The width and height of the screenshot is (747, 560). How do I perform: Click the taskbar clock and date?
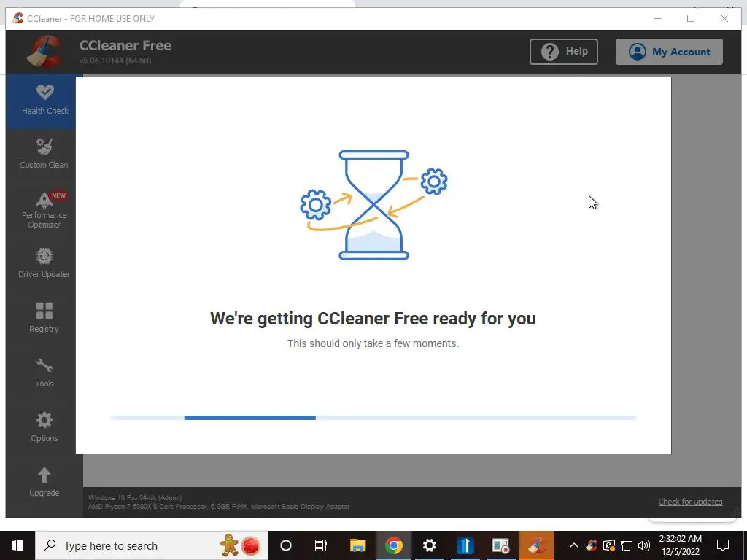pos(681,545)
